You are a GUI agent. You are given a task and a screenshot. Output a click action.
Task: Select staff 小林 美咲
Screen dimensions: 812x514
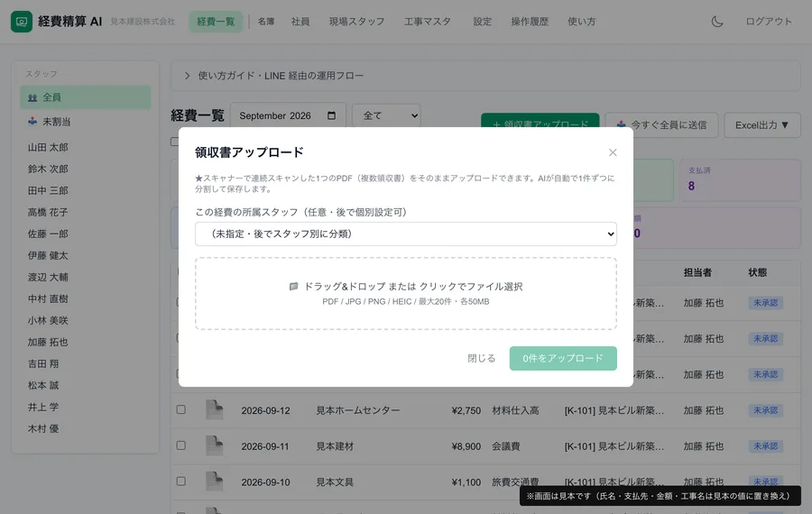coord(48,320)
